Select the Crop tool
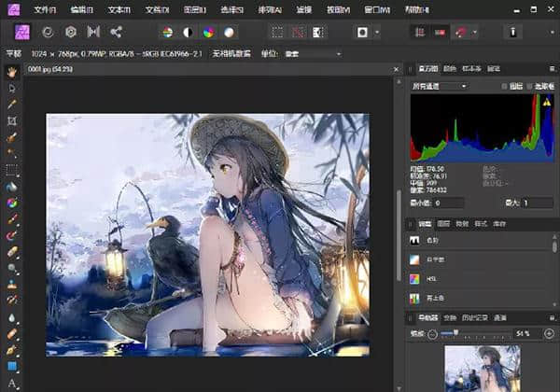This screenshot has height=392, width=560. pyautogui.click(x=12, y=120)
